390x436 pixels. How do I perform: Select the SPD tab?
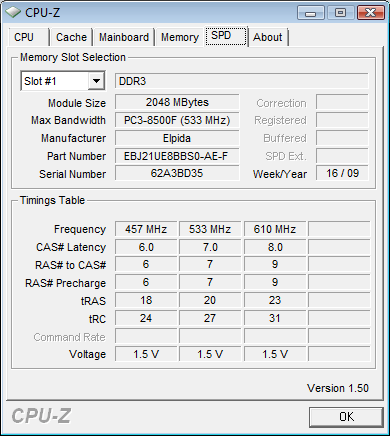coord(226,36)
